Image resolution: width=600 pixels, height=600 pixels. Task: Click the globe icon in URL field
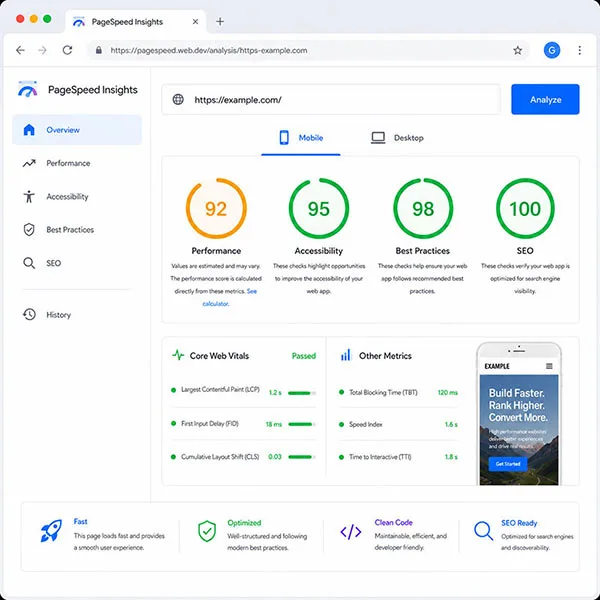click(x=178, y=99)
